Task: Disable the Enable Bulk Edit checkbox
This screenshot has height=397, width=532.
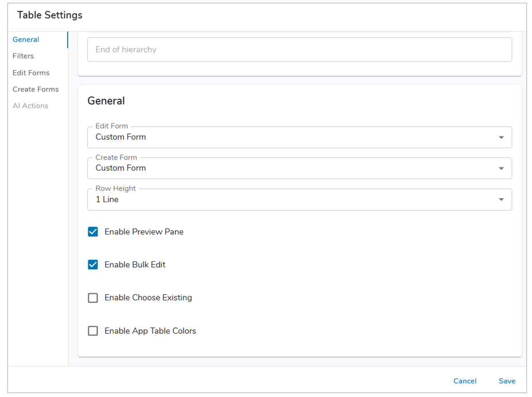Action: point(93,265)
